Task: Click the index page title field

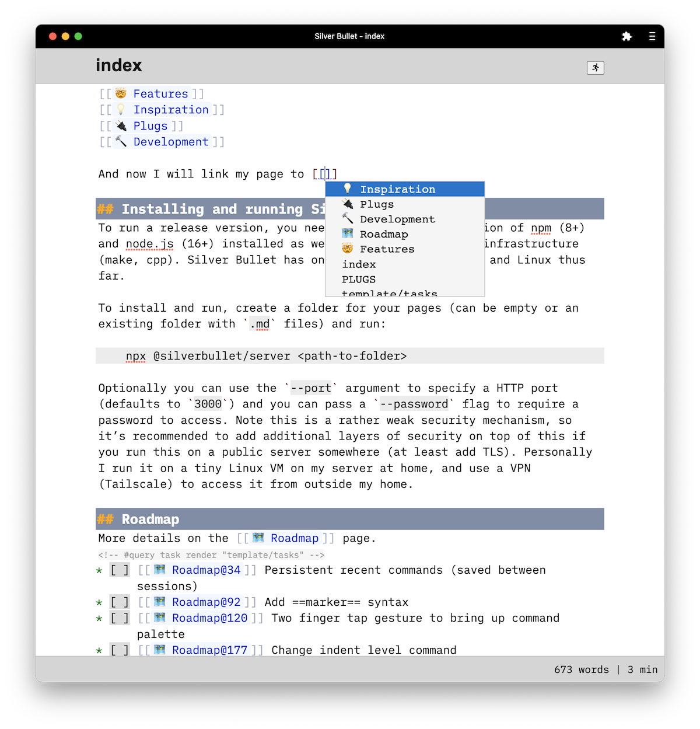Action: click(x=119, y=65)
